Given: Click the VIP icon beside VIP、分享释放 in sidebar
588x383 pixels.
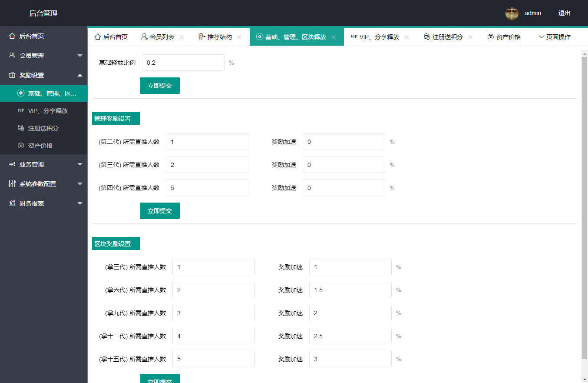Looking at the screenshot, I should 20,111.
